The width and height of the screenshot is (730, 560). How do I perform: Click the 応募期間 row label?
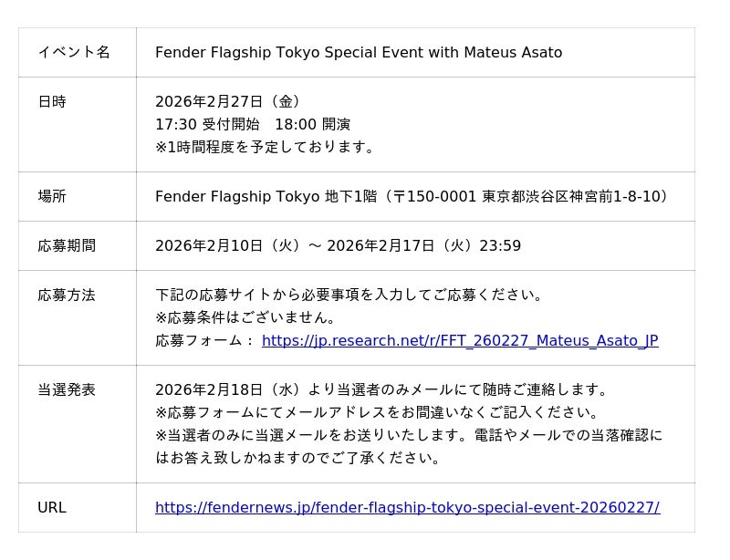67,245
